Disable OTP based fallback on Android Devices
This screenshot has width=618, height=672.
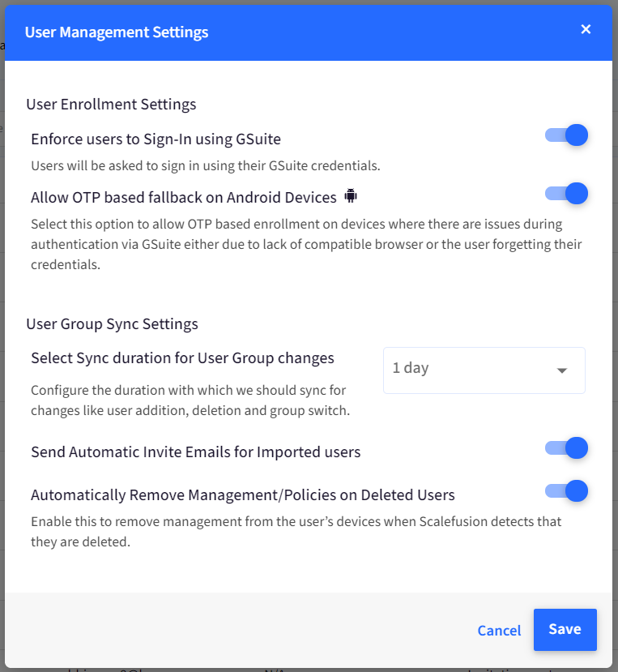[x=566, y=193]
